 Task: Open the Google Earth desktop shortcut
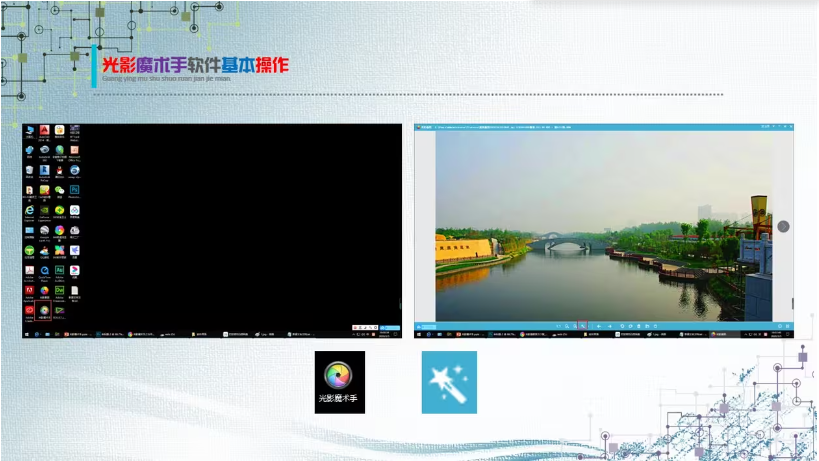(44, 232)
